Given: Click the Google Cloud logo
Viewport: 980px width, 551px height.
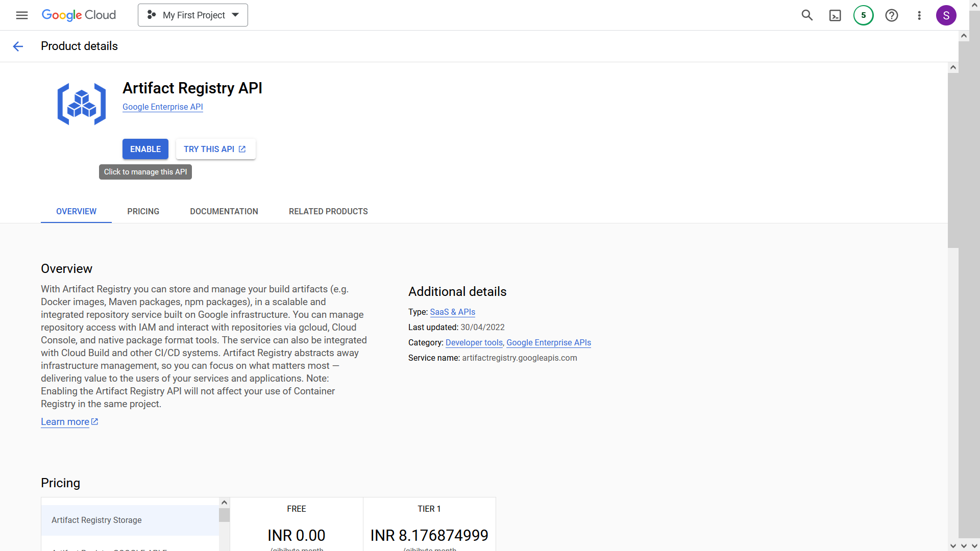Looking at the screenshot, I should click(x=79, y=15).
